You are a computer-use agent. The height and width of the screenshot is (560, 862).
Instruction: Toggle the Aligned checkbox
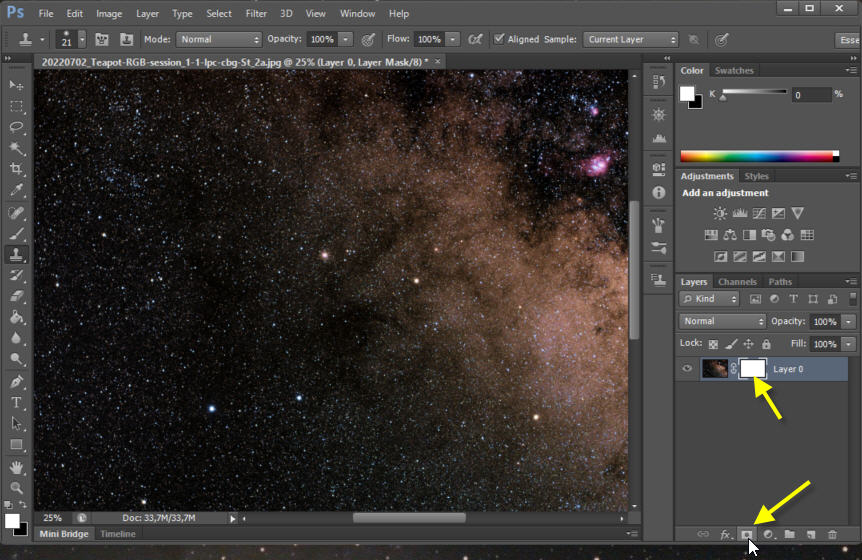coord(499,40)
